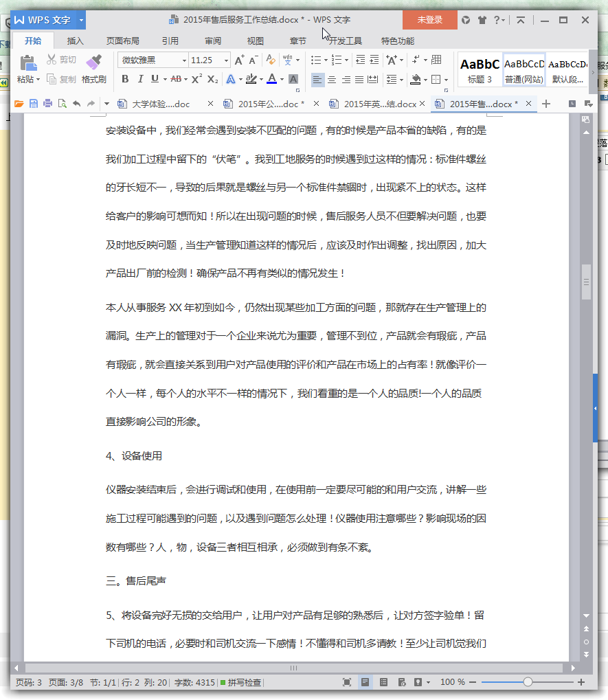Clear formatting with the eraser icon
This screenshot has height=700, width=608.
click(270, 59)
